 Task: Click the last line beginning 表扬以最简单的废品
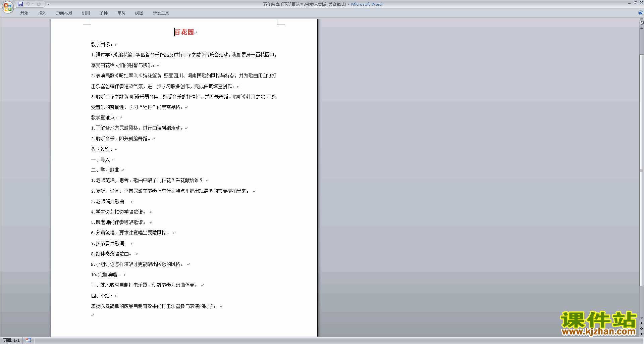pos(154,306)
